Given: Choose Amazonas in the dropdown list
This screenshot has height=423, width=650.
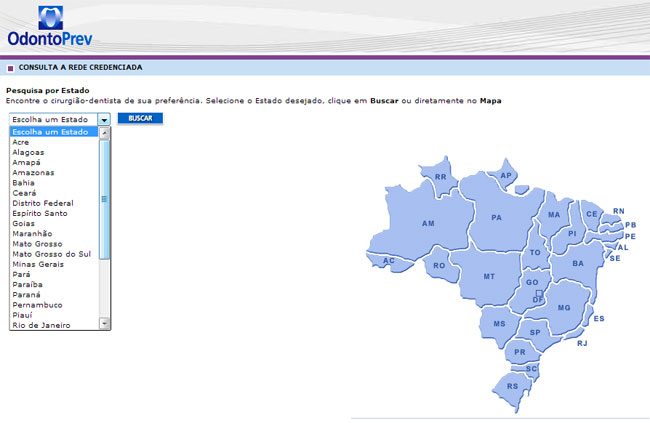Looking at the screenshot, I should pos(54,173).
